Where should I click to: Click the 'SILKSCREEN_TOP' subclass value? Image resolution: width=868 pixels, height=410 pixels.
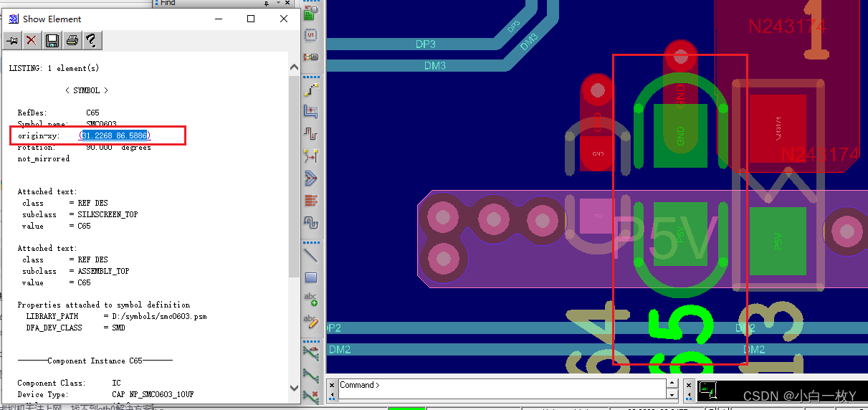tap(108, 214)
